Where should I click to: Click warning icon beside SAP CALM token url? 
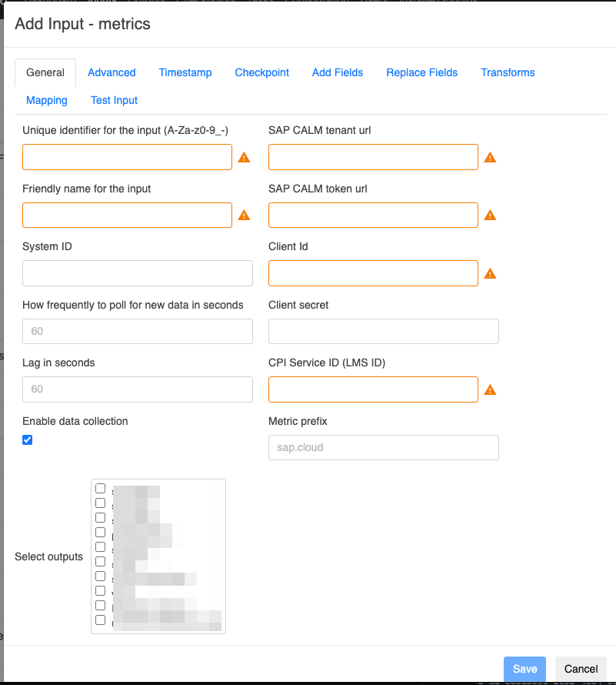[x=490, y=216]
